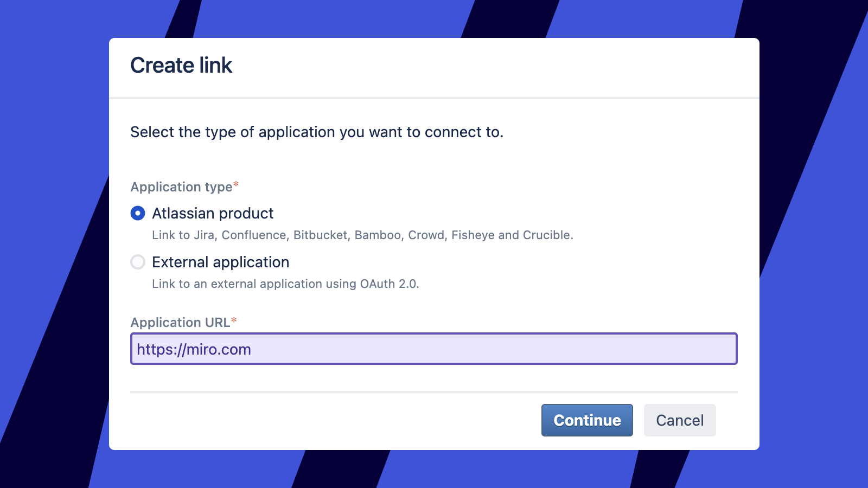Click the Application URL field label
Viewport: 868px width, 488px height.
[x=180, y=323]
